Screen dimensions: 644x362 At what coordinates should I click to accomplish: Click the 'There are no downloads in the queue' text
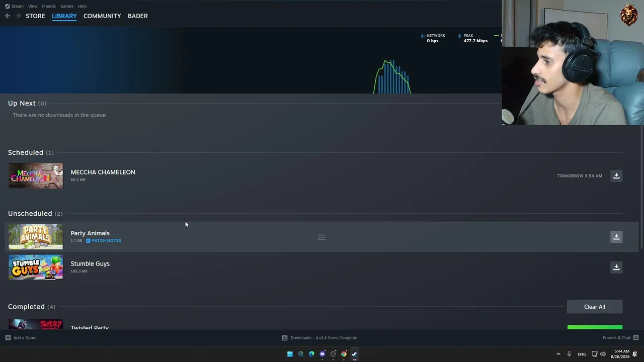[59, 115]
